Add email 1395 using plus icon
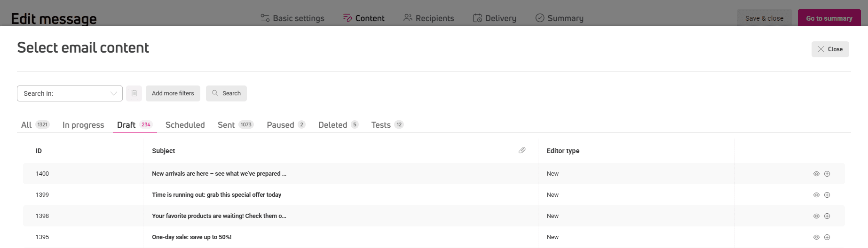Image resolution: width=868 pixels, height=248 pixels. pos(827,237)
